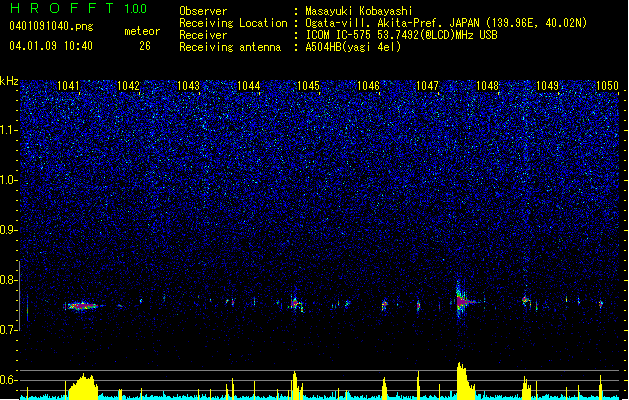Click the 1041 time marker
Screen dimensions: 629x400
point(68,86)
